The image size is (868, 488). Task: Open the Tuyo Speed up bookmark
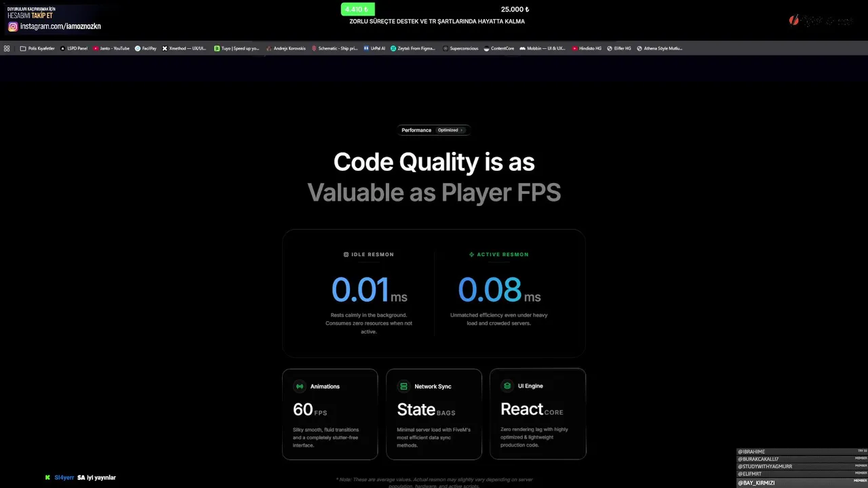[237, 49]
